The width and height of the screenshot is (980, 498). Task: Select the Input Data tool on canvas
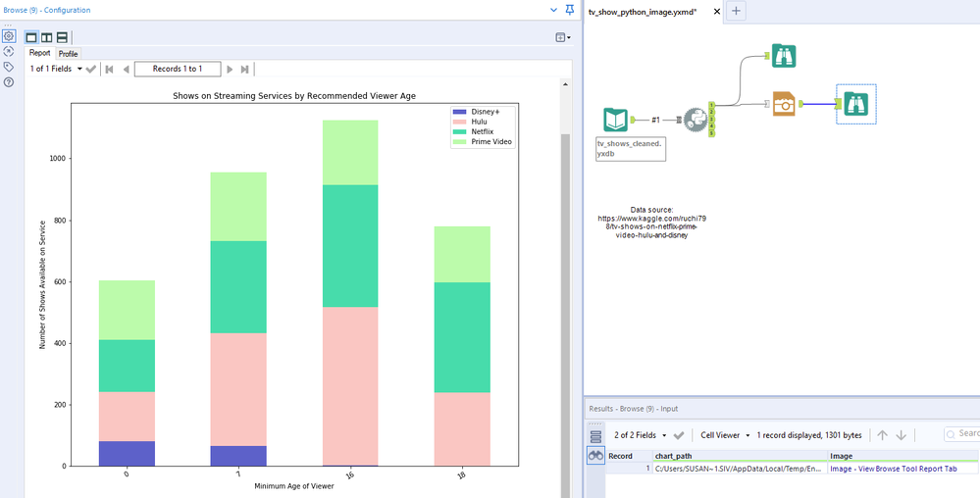click(615, 120)
